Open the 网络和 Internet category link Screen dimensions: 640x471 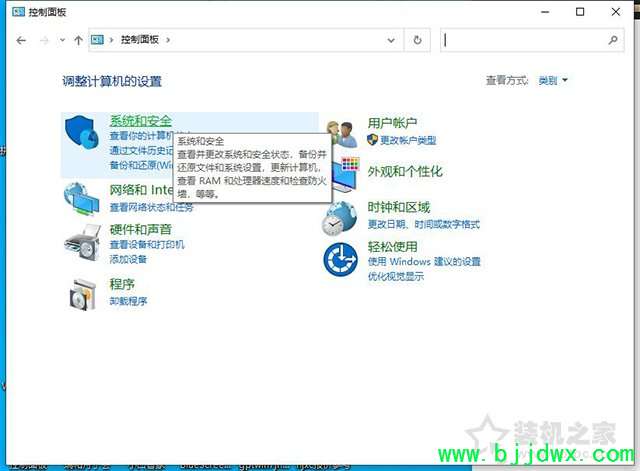(x=141, y=190)
